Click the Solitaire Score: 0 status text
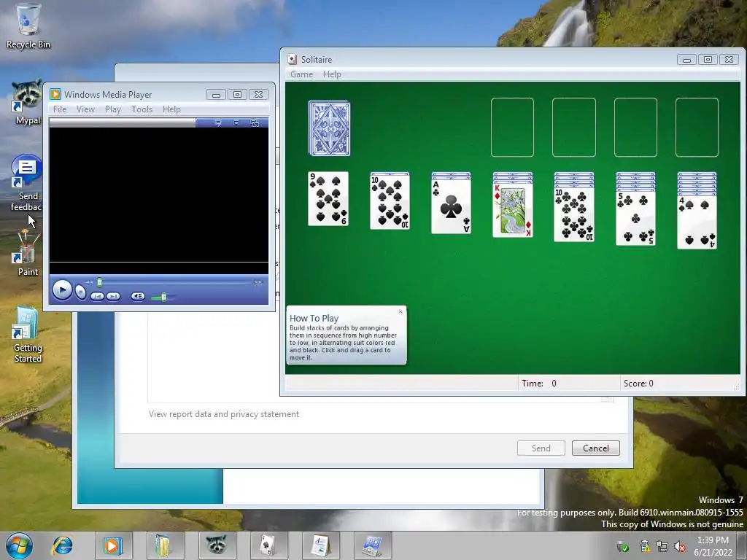This screenshot has width=747, height=560. (x=638, y=384)
